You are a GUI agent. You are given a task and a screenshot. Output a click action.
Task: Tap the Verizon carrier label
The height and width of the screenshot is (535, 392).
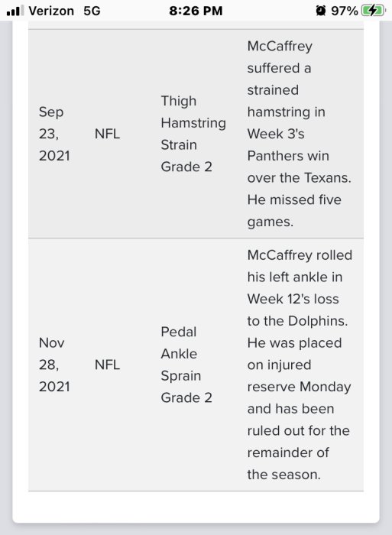click(51, 11)
